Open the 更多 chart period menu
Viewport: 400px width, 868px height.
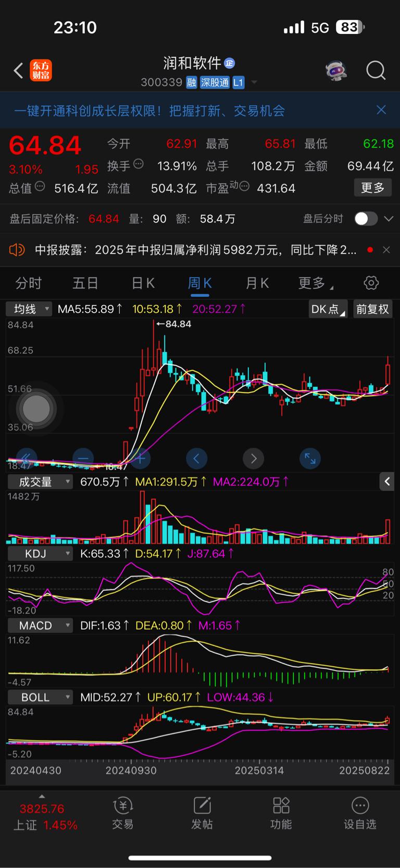point(315,283)
